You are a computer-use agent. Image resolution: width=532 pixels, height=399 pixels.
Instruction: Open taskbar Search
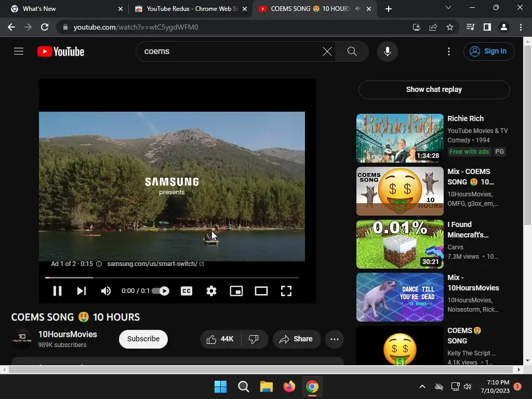[x=243, y=387]
